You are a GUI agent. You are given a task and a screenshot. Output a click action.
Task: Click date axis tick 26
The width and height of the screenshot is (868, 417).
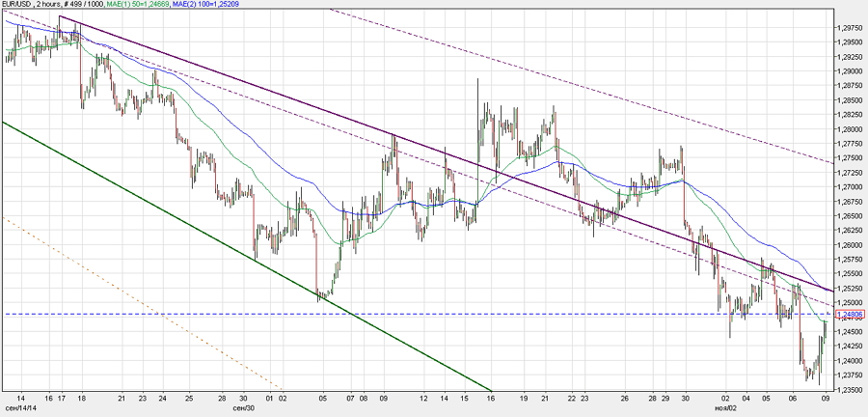click(625, 398)
